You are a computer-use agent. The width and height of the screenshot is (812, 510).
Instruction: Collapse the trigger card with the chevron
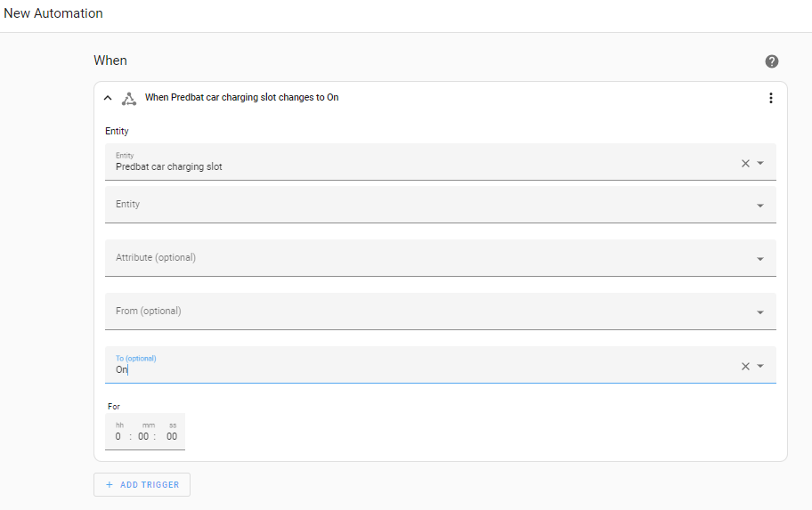point(108,98)
